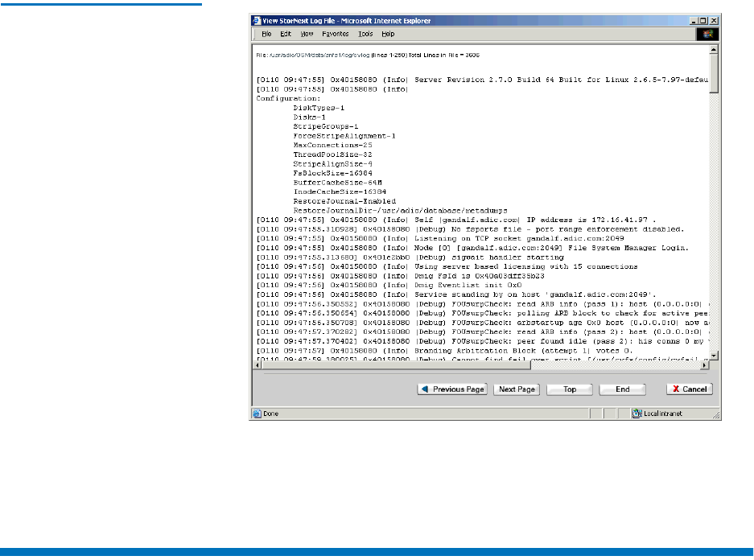Click the 'IP address is 172.16.41.97' log line
Image resolution: width=754 pixels, height=560 pixels.
456,220
